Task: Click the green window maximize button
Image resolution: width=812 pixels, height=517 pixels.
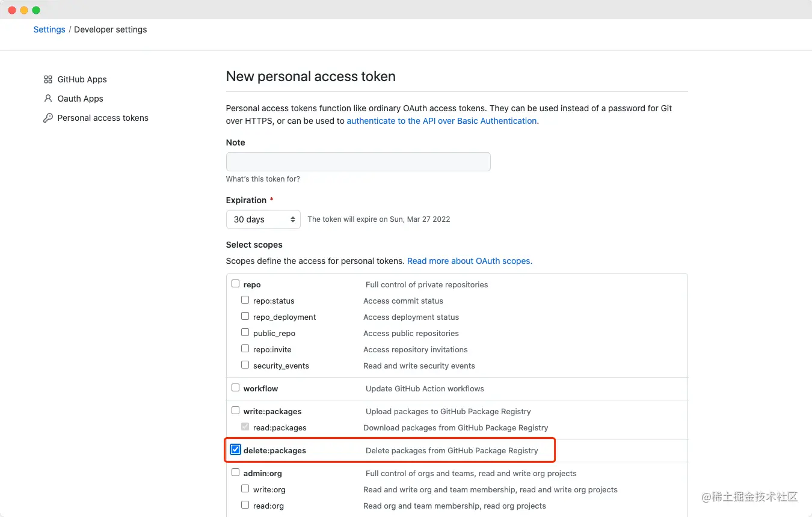Action: 36,10
